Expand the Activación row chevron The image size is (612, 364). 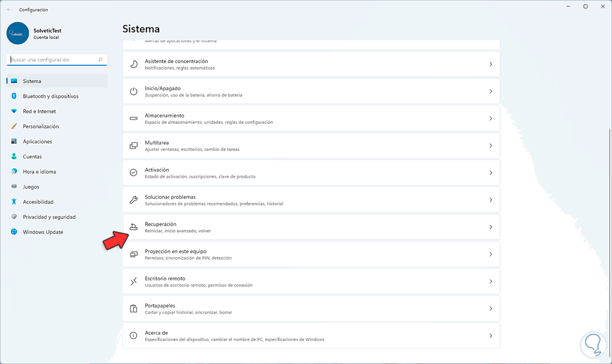pyautogui.click(x=491, y=173)
